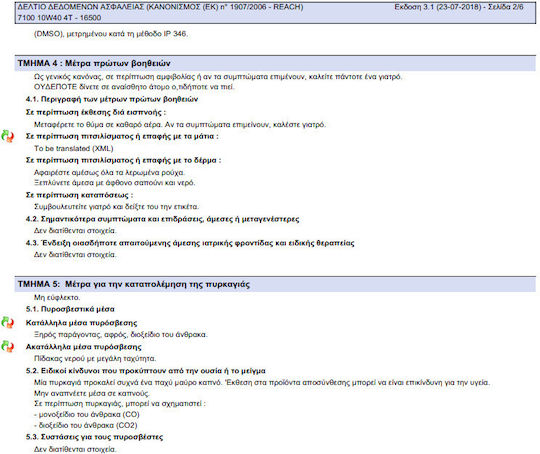Click the line '- διοξείδιο του άνθρακα (CO2)'

tap(86, 425)
